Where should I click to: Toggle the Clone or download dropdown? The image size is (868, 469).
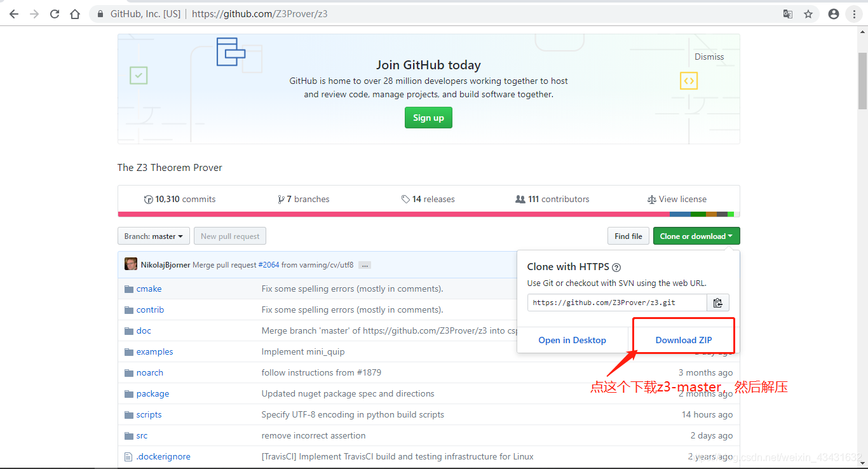(696, 236)
